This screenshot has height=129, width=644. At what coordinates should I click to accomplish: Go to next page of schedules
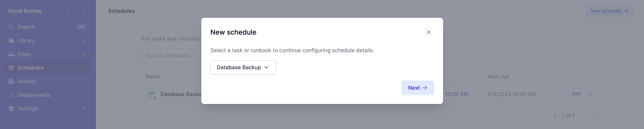[x=595, y=116]
